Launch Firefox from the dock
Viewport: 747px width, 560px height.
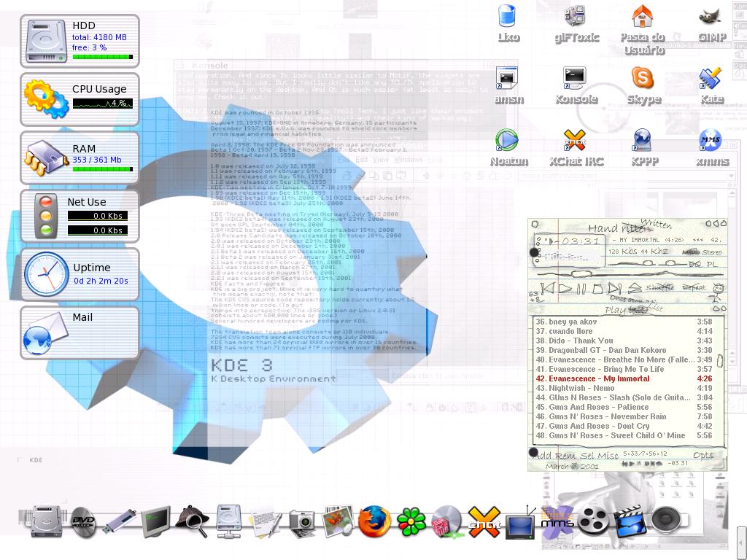374,521
